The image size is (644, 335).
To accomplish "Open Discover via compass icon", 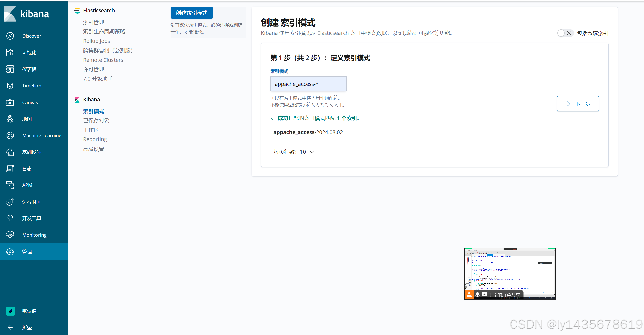I will (10, 36).
